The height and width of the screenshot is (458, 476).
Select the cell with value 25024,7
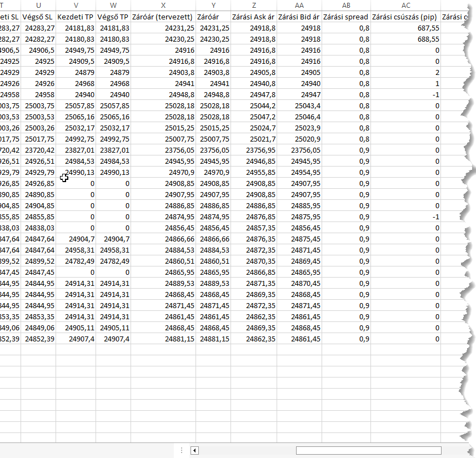(x=254, y=128)
